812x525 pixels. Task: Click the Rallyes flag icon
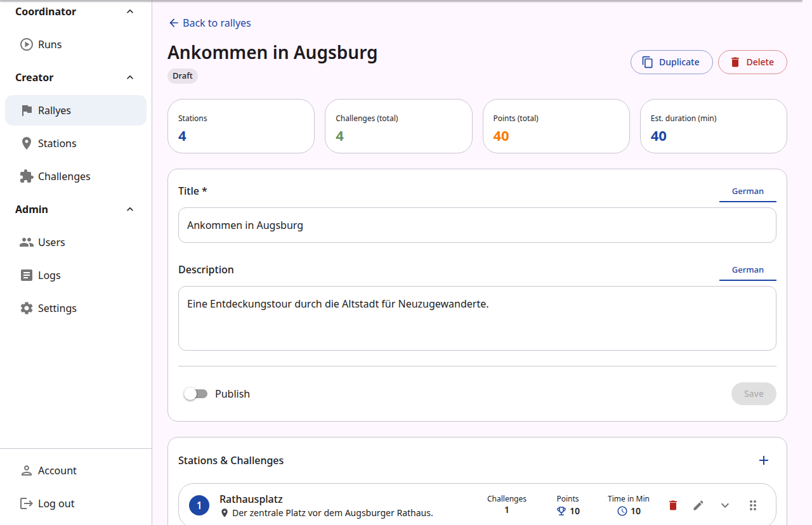[x=27, y=110]
